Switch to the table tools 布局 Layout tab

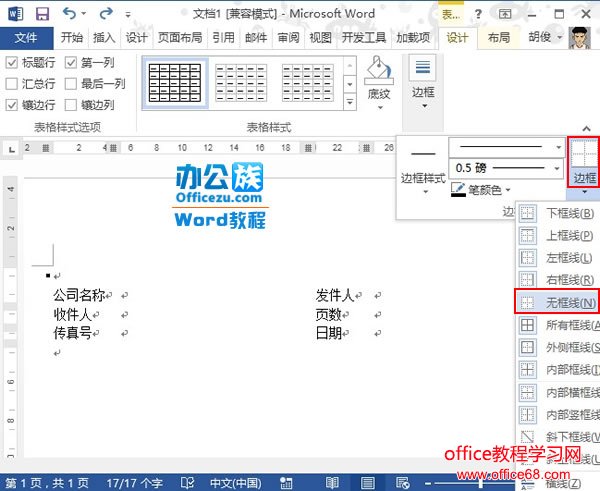click(499, 38)
